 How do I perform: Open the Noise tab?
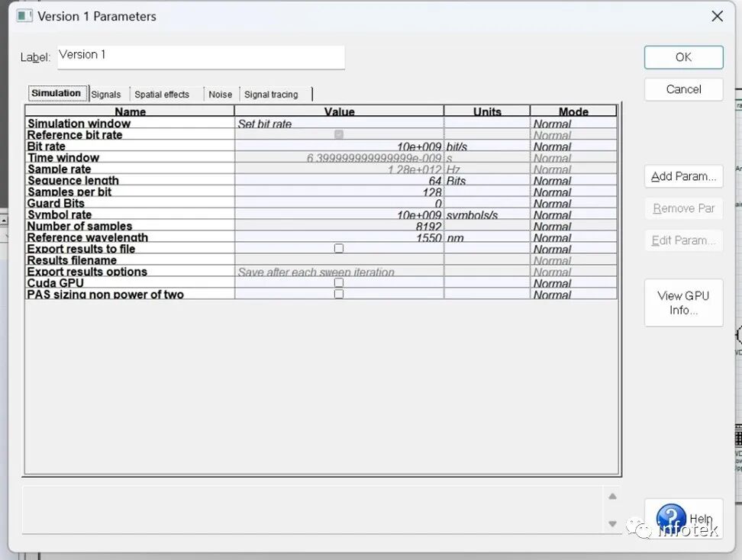click(220, 93)
